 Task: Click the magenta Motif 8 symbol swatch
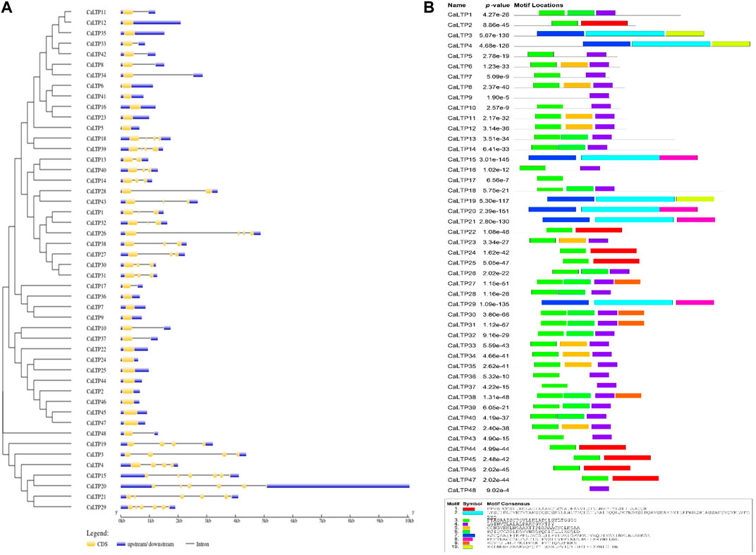[468, 539]
